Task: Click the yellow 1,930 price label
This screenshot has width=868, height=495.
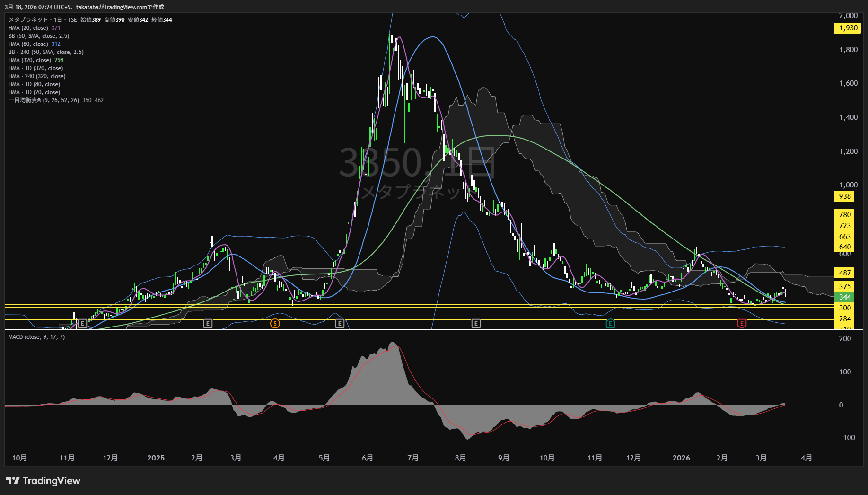Action: tap(848, 28)
